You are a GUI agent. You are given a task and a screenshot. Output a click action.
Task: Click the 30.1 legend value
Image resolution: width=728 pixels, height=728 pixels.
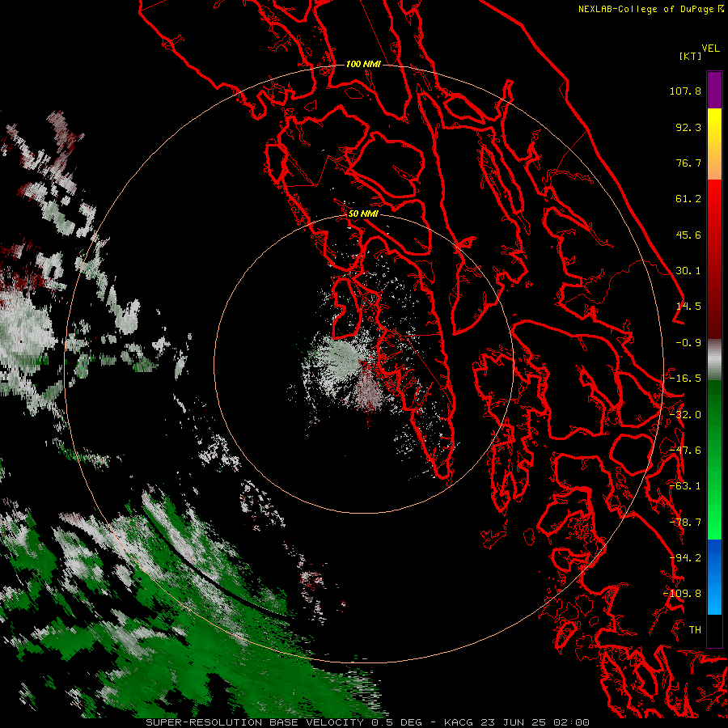point(688,271)
